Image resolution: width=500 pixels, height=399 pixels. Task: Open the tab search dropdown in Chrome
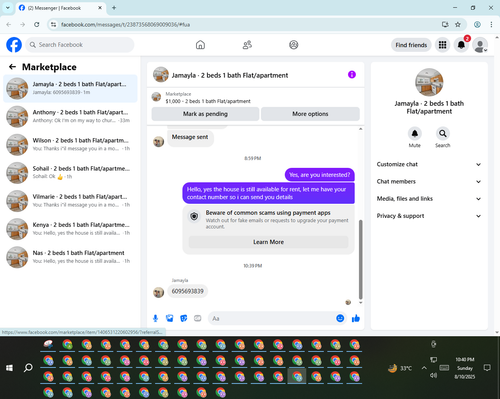(8, 8)
